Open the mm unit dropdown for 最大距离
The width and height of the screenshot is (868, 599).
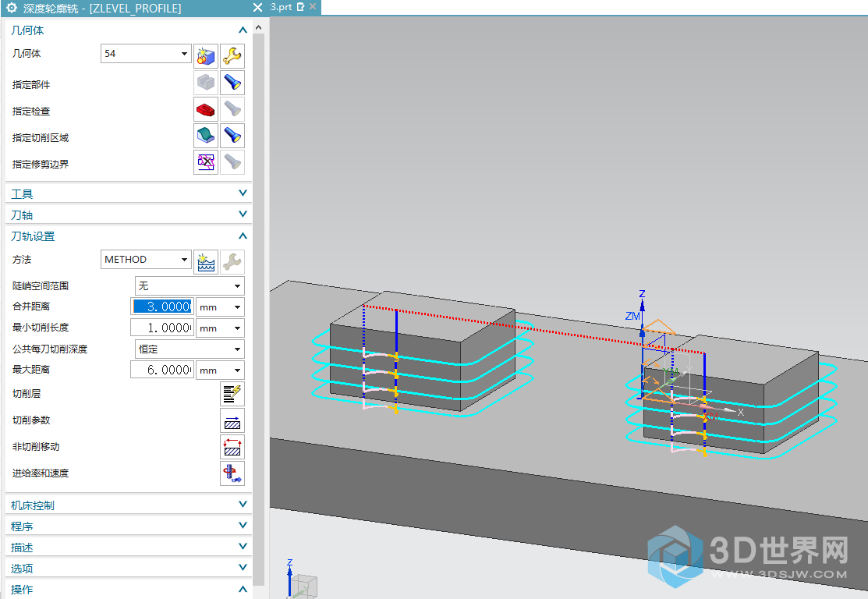(x=221, y=370)
